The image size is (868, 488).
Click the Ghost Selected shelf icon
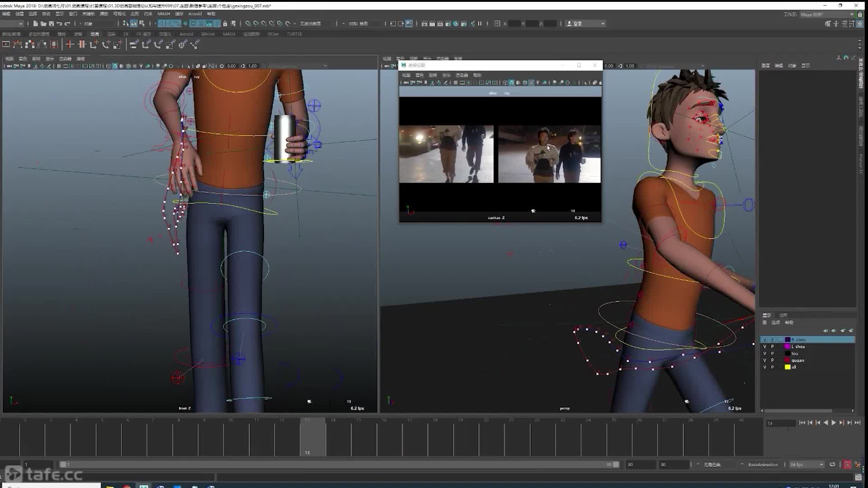(30, 44)
